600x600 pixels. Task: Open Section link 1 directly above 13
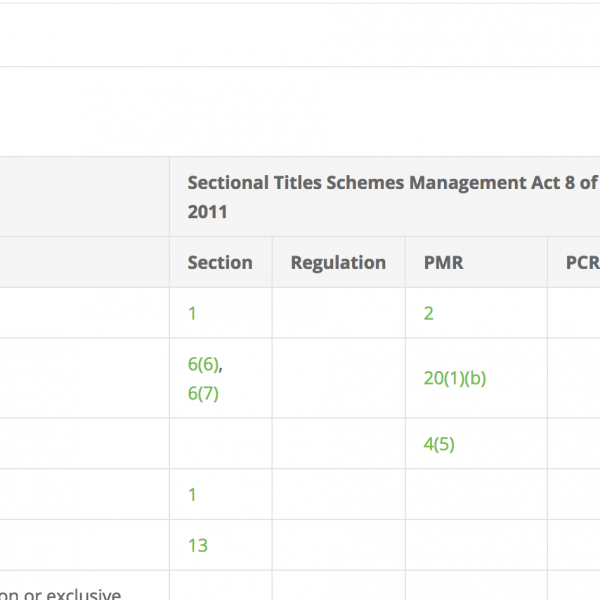[193, 494]
